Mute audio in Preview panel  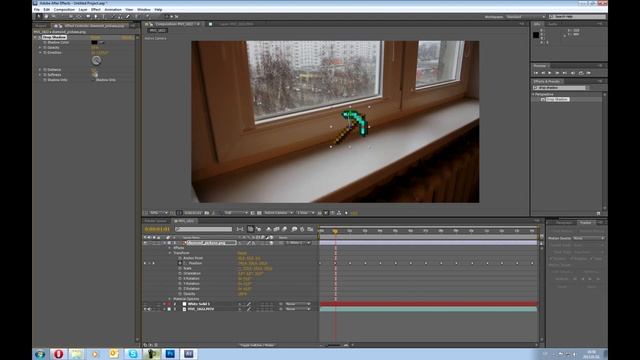pos(573,73)
